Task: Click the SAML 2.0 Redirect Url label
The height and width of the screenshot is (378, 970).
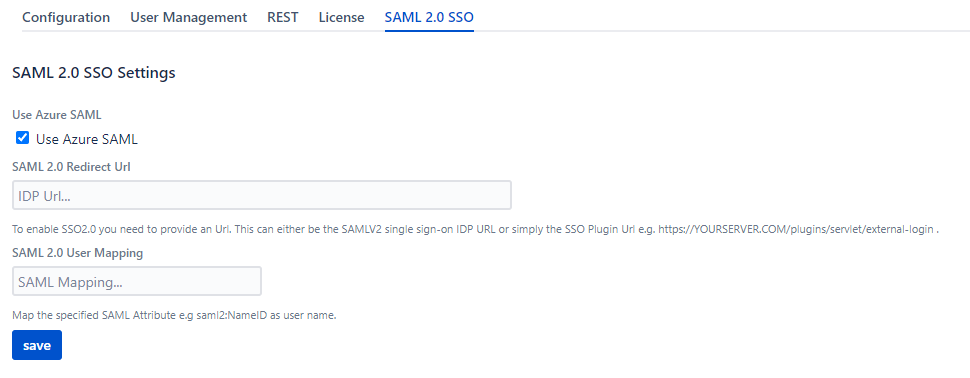Action: pos(72,166)
